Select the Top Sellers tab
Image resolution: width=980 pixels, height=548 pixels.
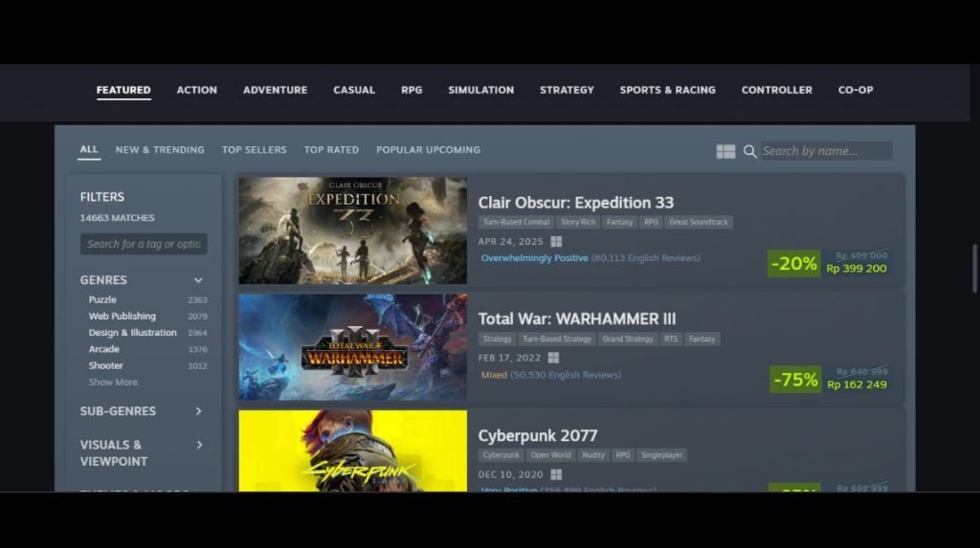[x=254, y=150]
